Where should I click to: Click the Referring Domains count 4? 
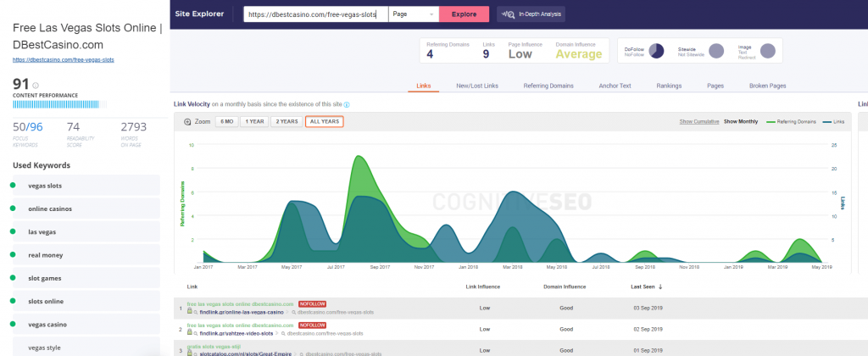tap(430, 54)
